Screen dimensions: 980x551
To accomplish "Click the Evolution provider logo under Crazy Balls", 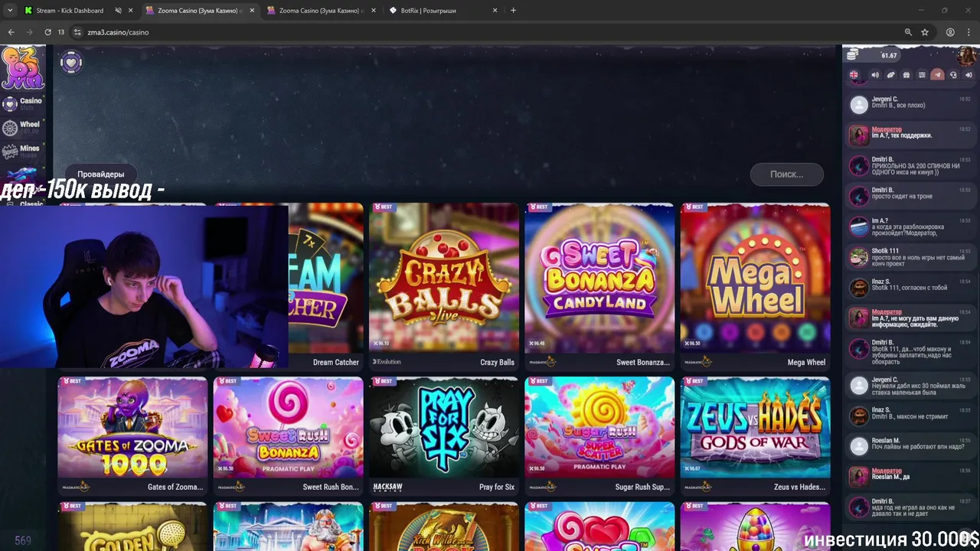I will point(387,362).
